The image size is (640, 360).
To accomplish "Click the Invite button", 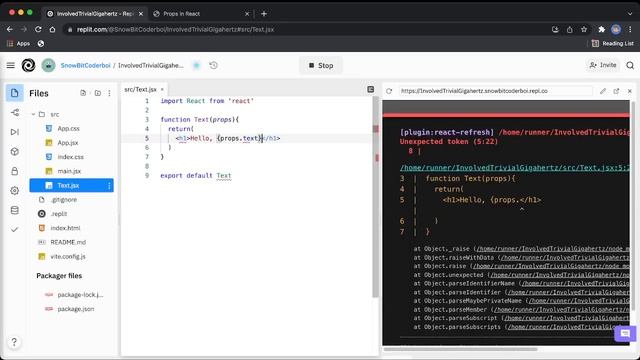I will [602, 65].
